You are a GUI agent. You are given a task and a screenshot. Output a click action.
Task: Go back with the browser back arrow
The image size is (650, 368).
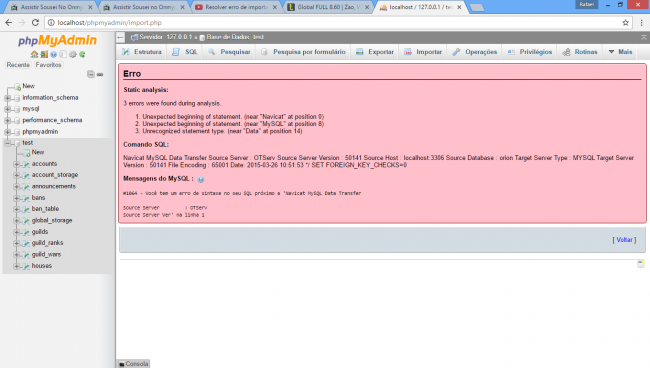9,23
